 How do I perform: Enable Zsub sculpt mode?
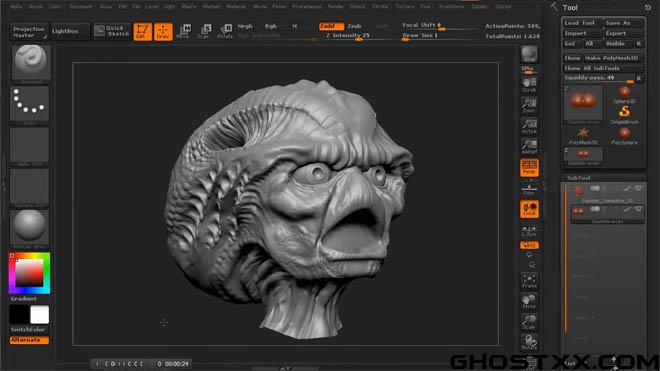pyautogui.click(x=354, y=26)
